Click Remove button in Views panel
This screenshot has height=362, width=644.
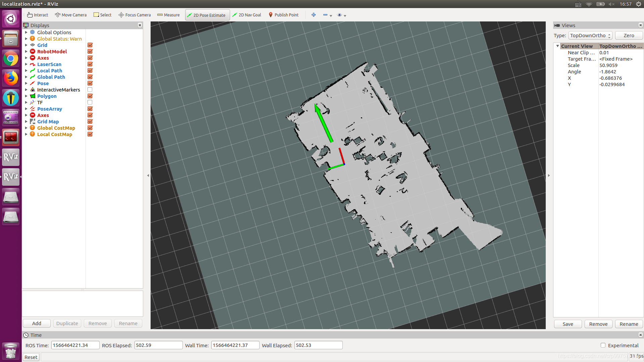(x=598, y=324)
